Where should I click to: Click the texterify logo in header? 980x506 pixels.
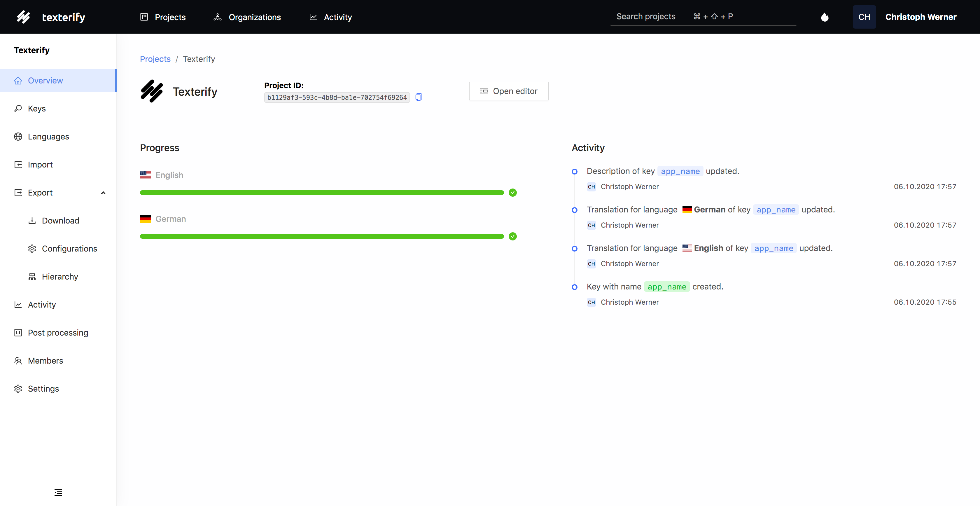click(x=51, y=17)
